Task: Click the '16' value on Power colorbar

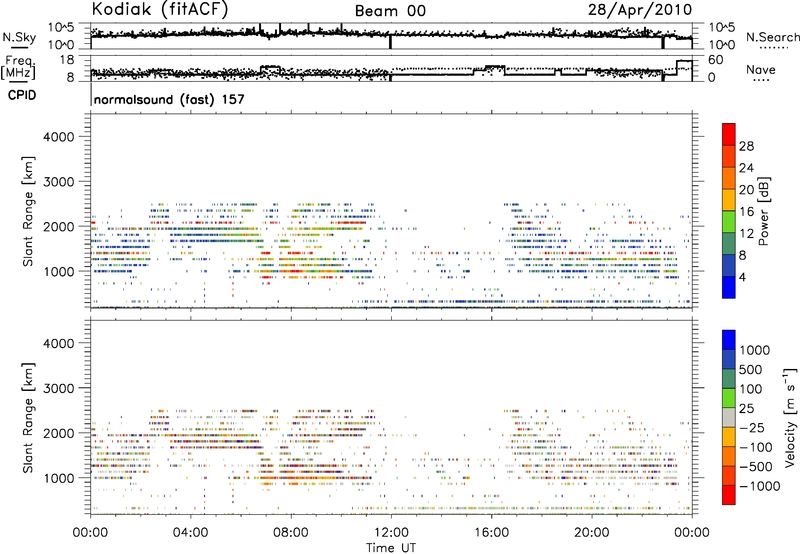Action: coord(746,212)
